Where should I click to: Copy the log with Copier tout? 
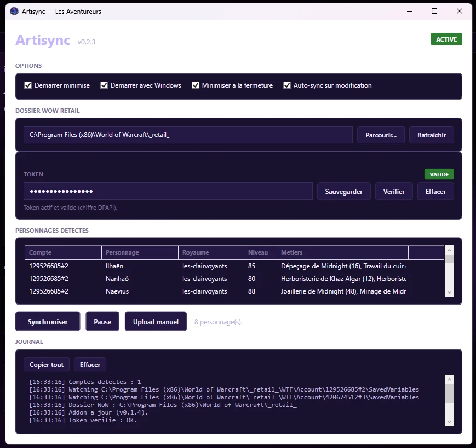coord(47,365)
